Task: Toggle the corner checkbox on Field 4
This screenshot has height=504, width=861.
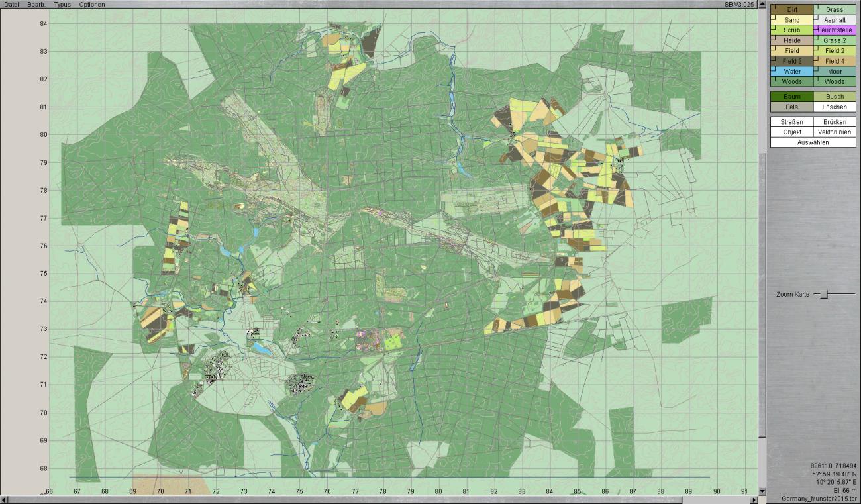Action: [816, 58]
